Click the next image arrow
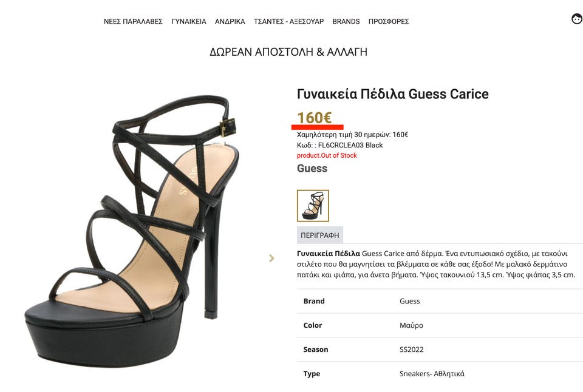 271,258
